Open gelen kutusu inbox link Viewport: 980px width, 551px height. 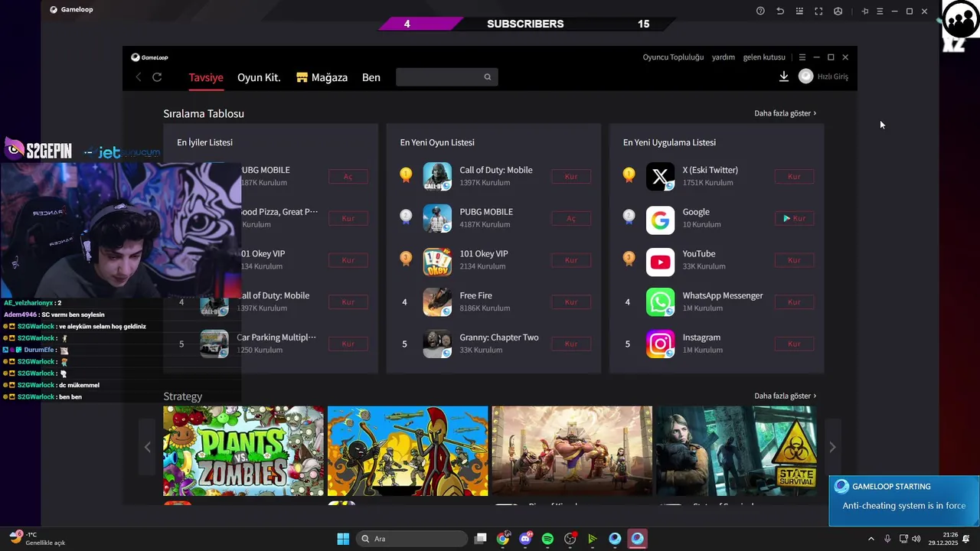(764, 57)
